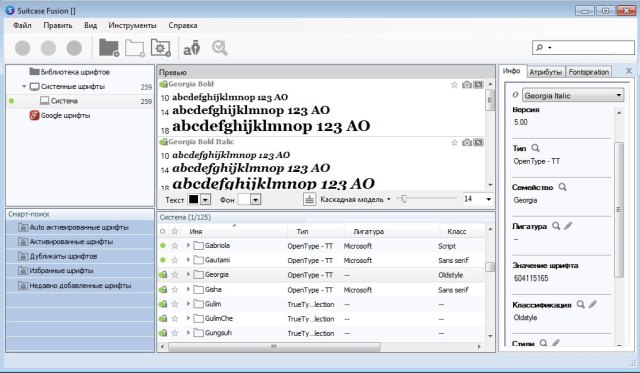This screenshot has height=373, width=640.
Task: Click pencil edit icon next to Классификация
Action: click(x=593, y=304)
